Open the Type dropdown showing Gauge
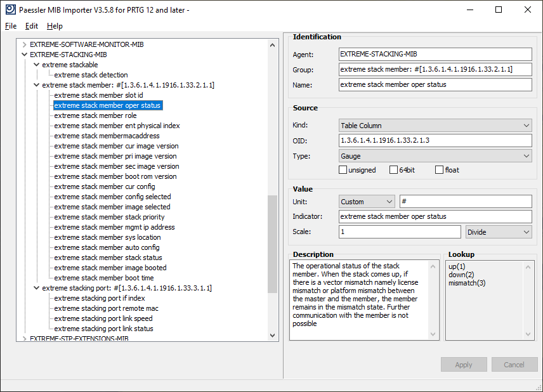 (435, 156)
